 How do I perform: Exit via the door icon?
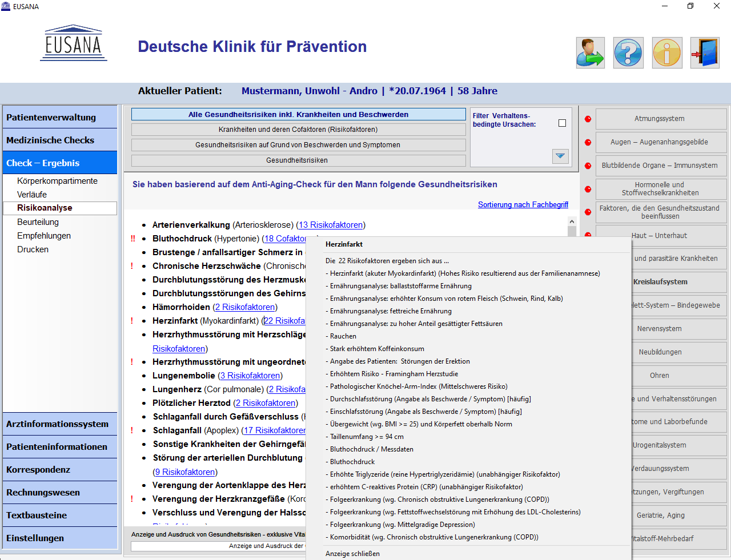point(705,53)
